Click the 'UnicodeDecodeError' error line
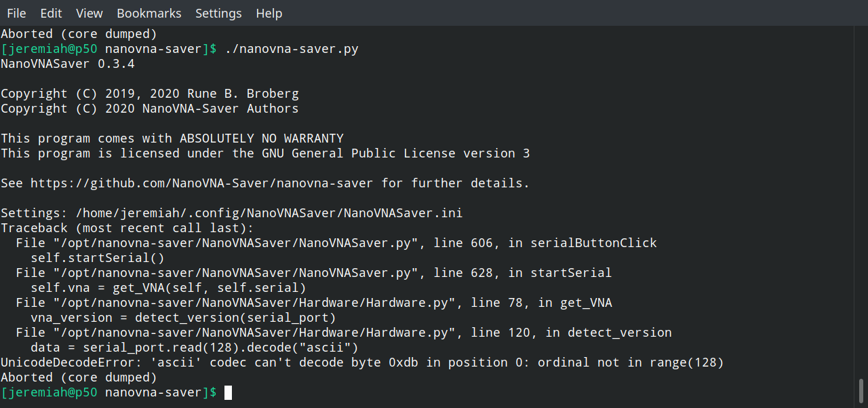 (x=362, y=363)
